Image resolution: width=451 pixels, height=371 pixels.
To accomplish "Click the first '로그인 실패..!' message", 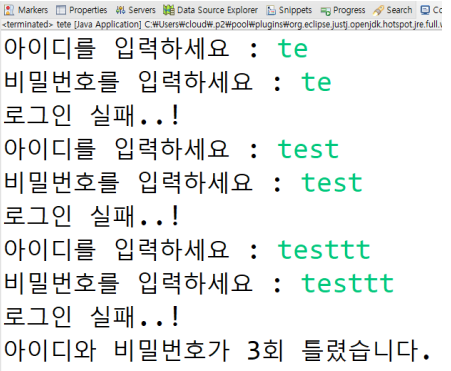I will [x=91, y=115].
